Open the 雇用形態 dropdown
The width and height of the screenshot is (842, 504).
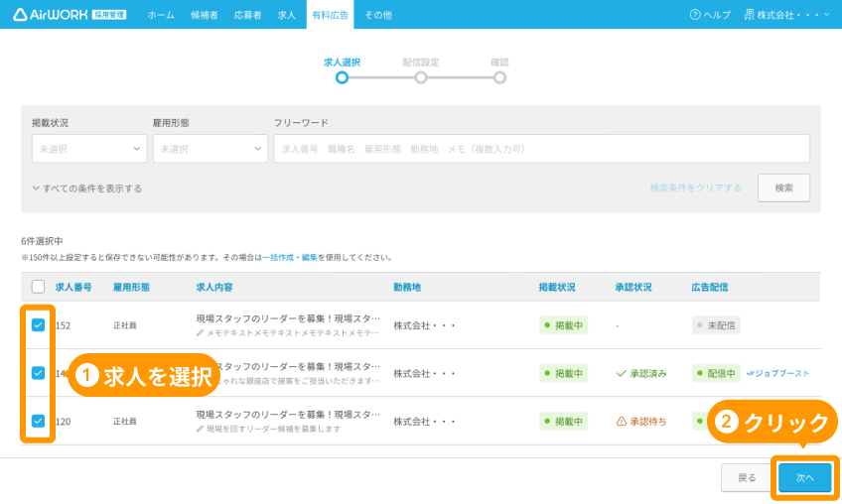210,149
